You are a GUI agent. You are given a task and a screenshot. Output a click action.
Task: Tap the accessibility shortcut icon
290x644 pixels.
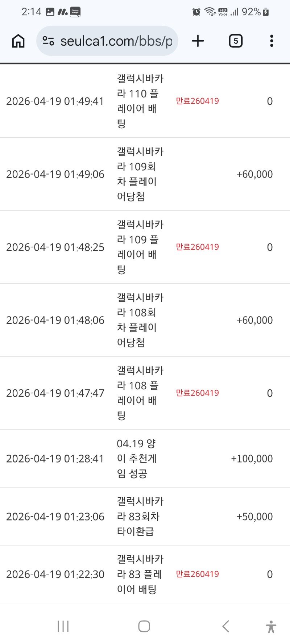(x=271, y=627)
